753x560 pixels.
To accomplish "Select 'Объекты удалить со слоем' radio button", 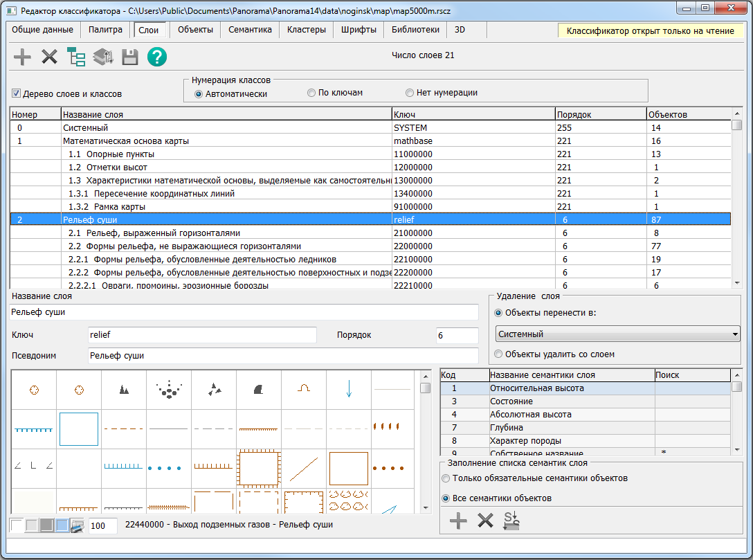I will (499, 354).
